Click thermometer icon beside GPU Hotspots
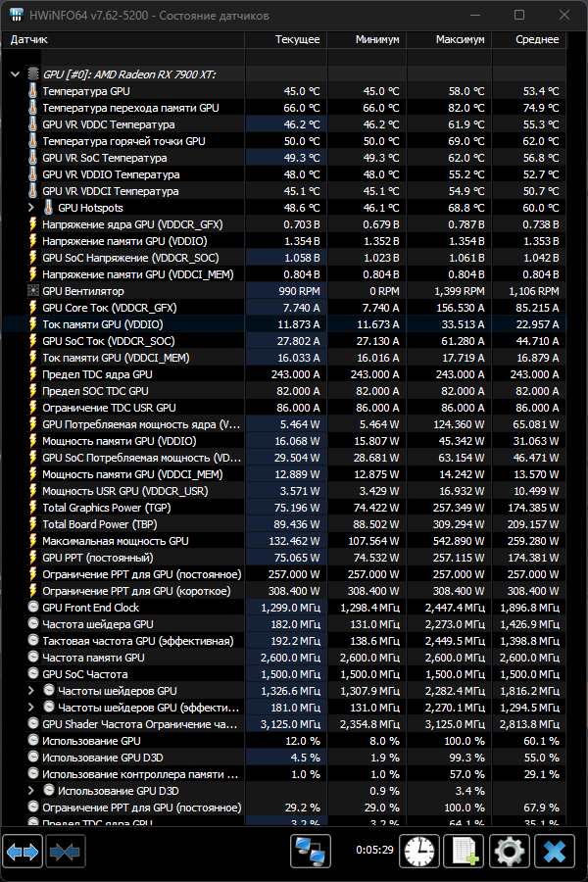Screen dimensions: 588x882 click(49, 208)
